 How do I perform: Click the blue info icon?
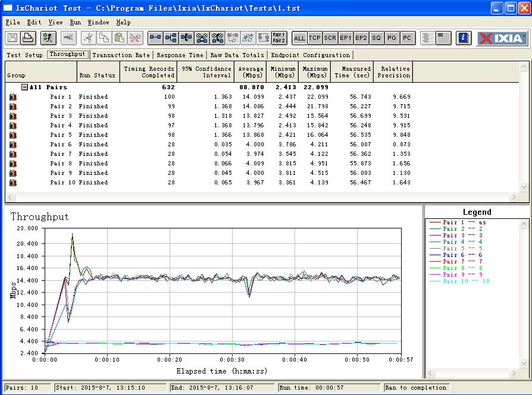point(463,38)
